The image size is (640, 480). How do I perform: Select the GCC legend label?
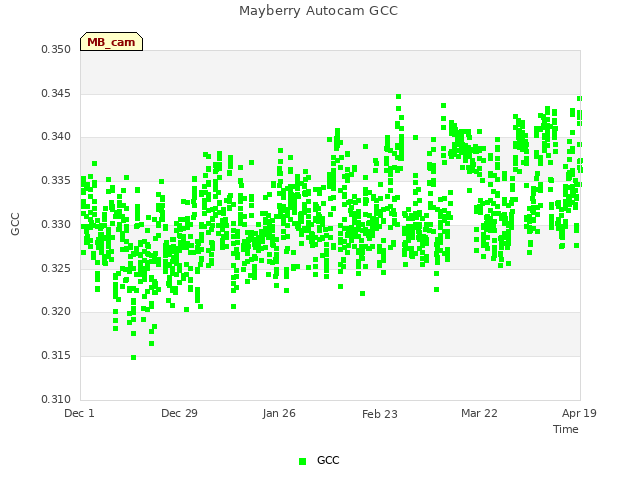click(x=328, y=460)
